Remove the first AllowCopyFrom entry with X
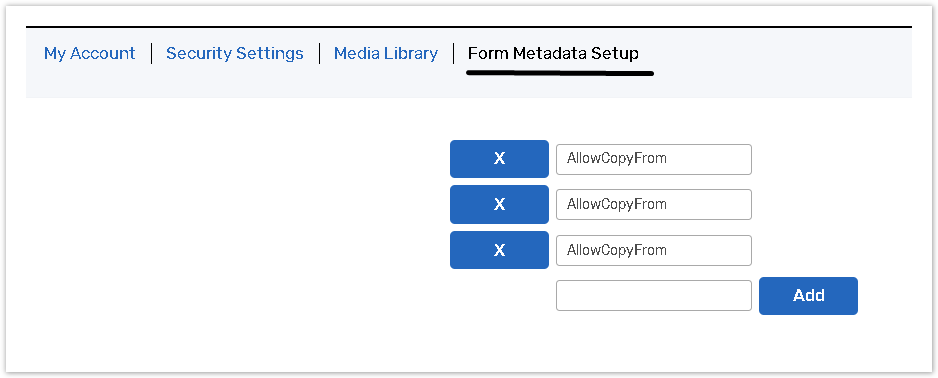The image size is (938, 378). click(x=499, y=159)
